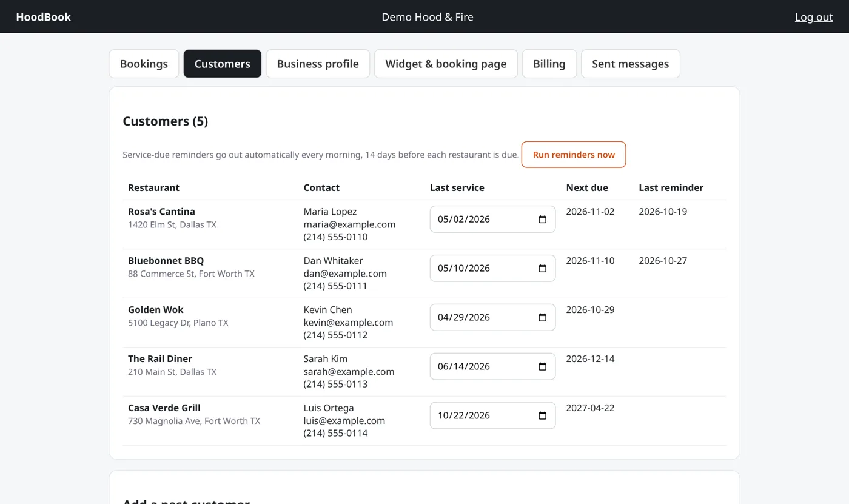
Task: Click the Casa Verde Grill restaurant name
Action: [x=164, y=408]
